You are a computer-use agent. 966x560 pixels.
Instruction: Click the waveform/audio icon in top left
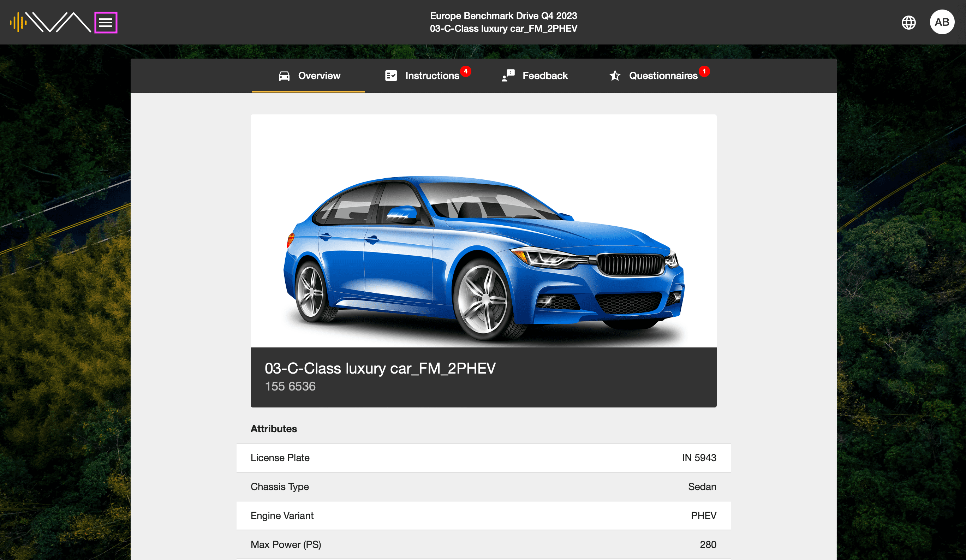(17, 22)
